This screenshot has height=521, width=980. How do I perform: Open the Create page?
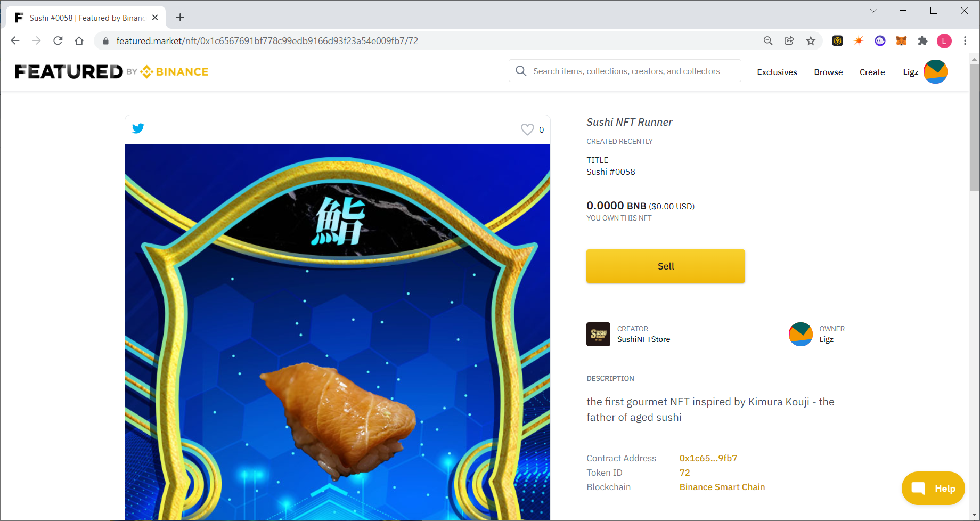click(872, 72)
